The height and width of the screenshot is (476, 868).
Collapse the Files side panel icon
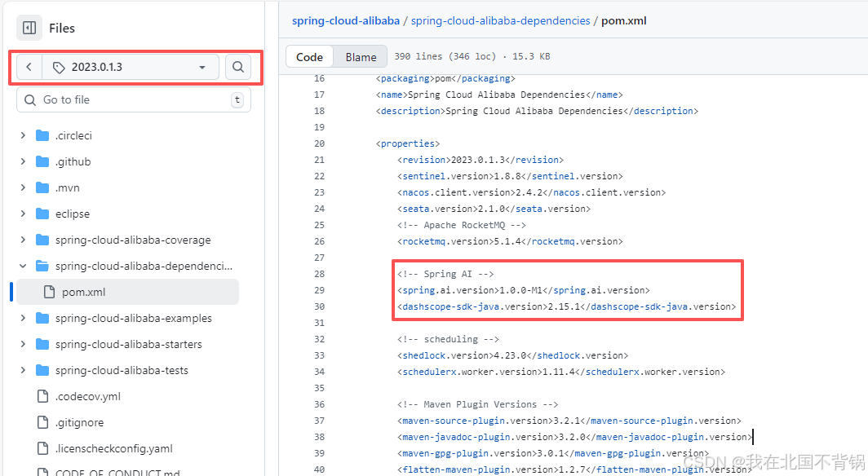click(x=29, y=28)
